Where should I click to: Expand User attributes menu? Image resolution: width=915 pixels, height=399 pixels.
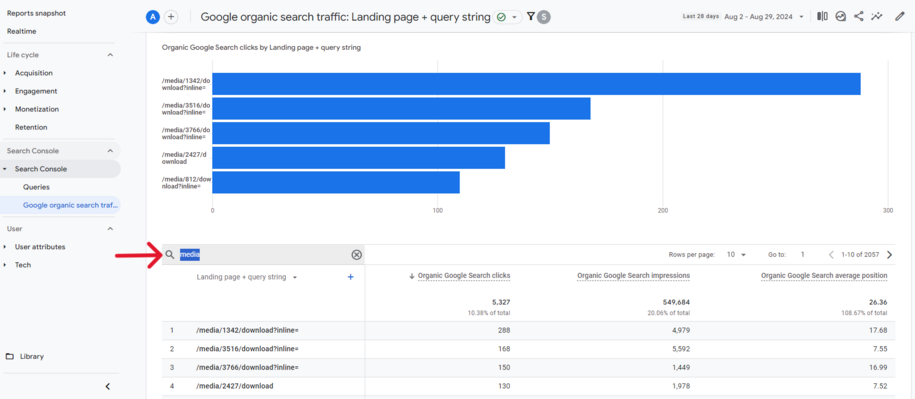click(40, 247)
